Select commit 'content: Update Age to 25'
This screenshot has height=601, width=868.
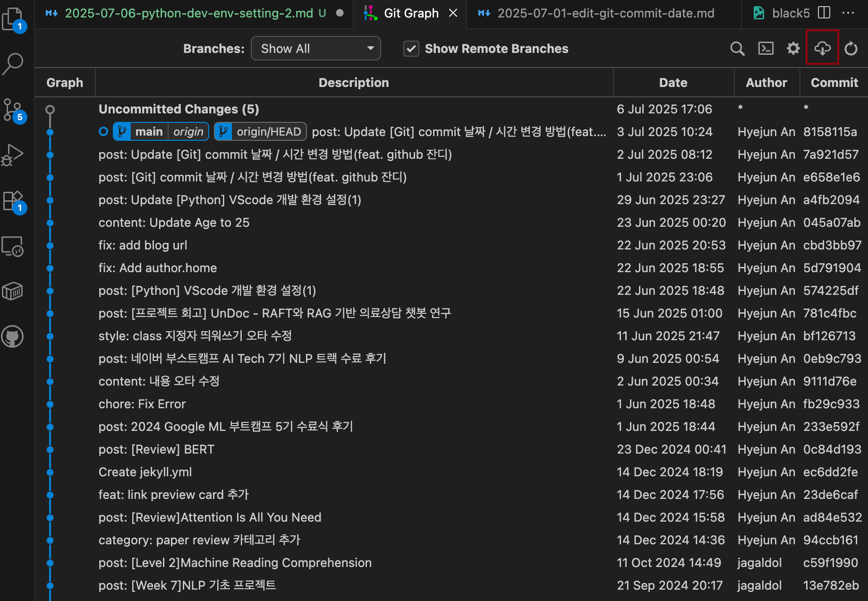pos(451,223)
